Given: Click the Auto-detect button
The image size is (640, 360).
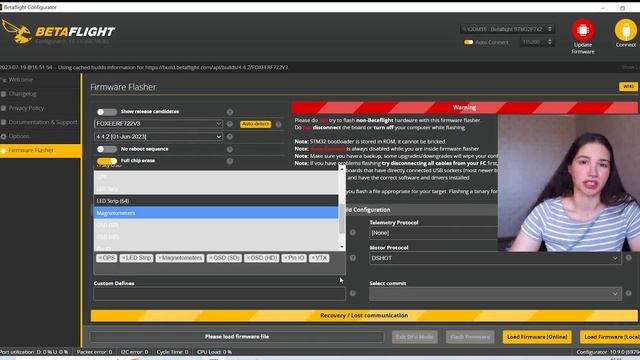Looking at the screenshot, I should click(256, 124).
